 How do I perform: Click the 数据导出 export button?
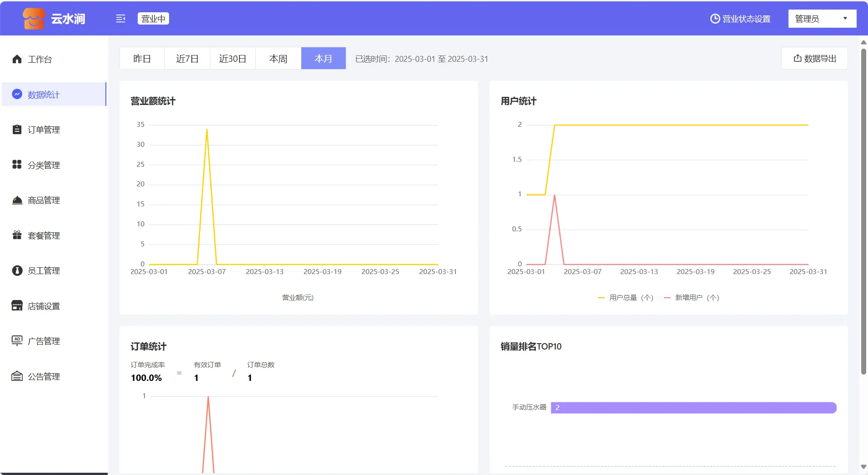pos(814,59)
